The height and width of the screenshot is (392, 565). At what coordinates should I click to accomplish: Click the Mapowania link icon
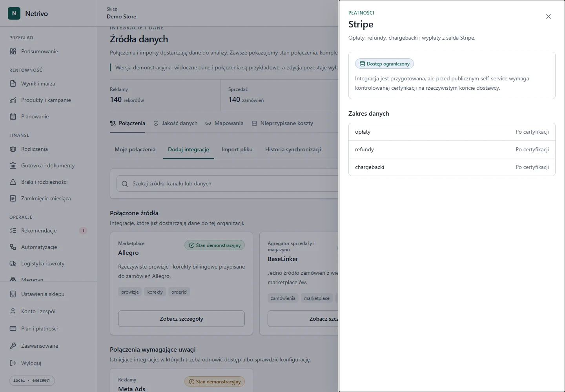pos(208,123)
